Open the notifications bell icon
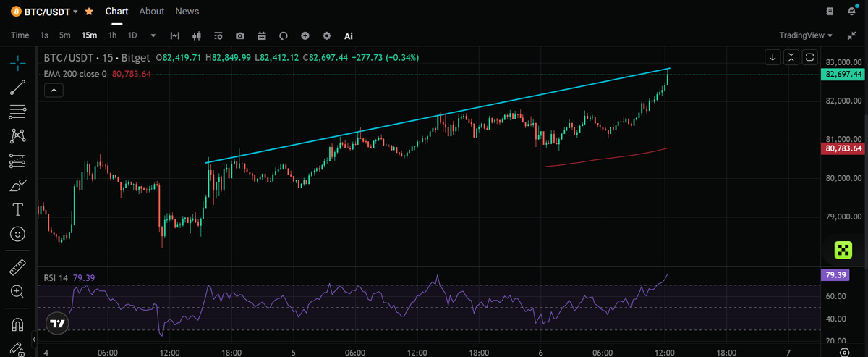The height and width of the screenshot is (357, 868). [853, 12]
